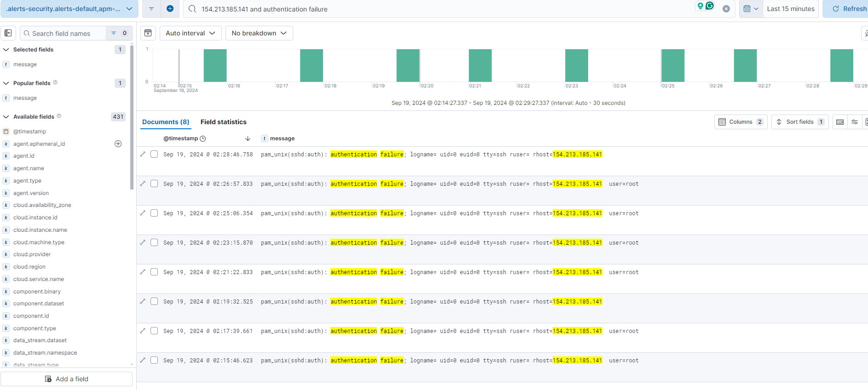Open the Sort fields button

[800, 122]
